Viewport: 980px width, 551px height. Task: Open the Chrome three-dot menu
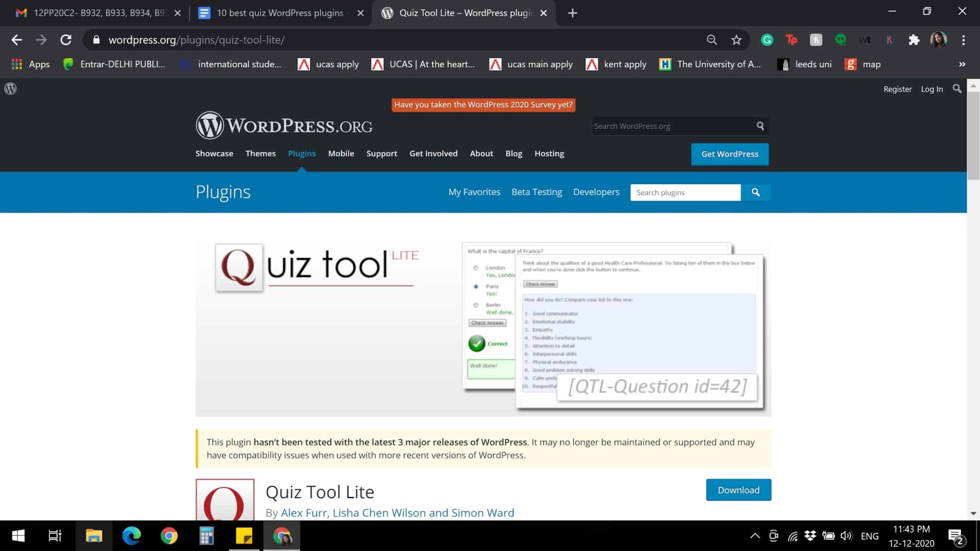point(963,40)
